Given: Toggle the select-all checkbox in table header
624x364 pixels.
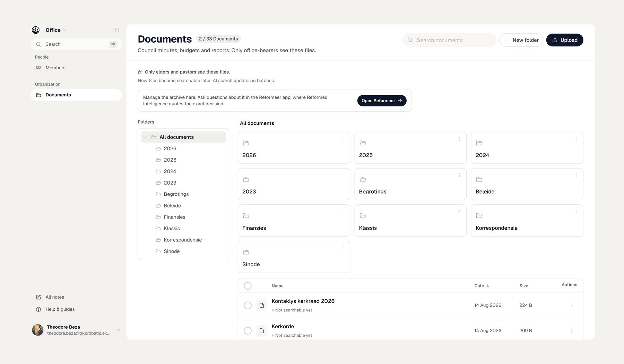Looking at the screenshot, I should [x=248, y=286].
